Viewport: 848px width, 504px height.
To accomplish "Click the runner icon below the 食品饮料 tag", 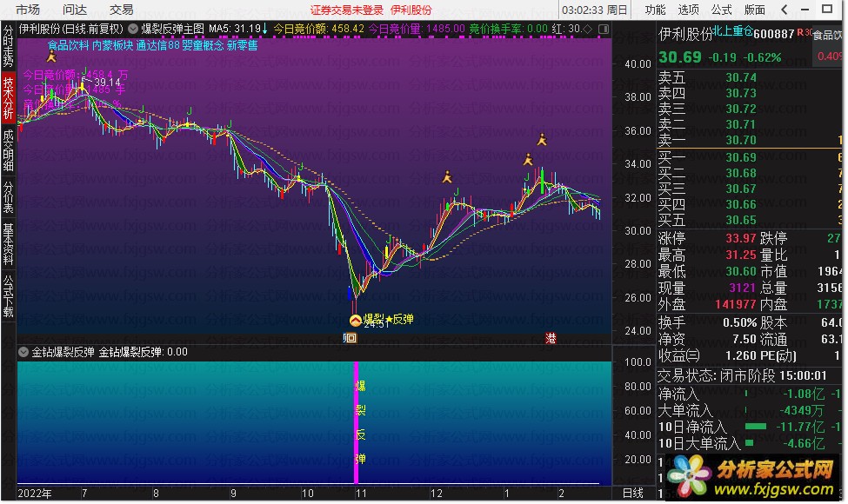I will pos(51,56).
